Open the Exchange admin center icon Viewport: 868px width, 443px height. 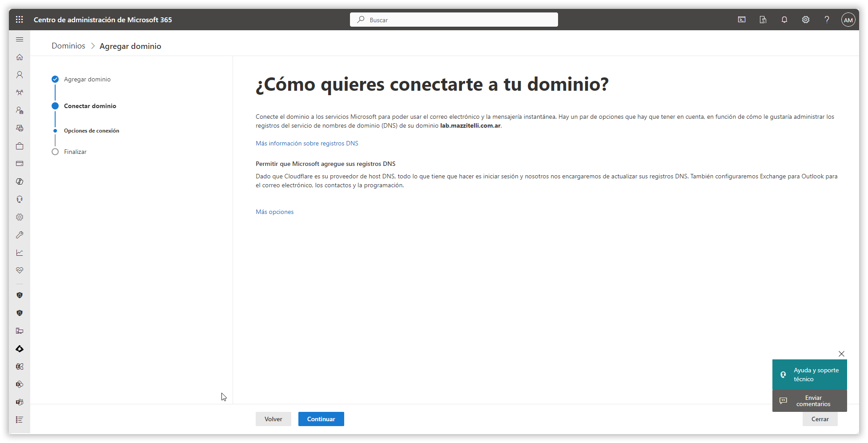click(x=20, y=366)
